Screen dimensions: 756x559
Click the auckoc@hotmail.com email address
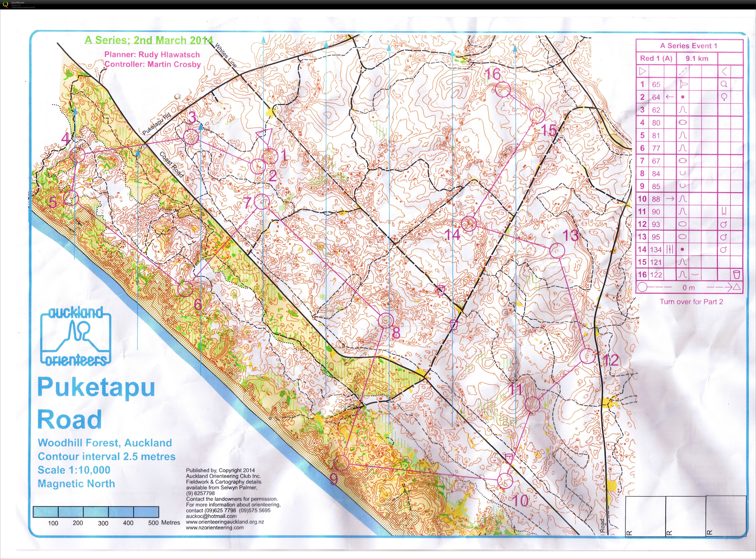(211, 516)
